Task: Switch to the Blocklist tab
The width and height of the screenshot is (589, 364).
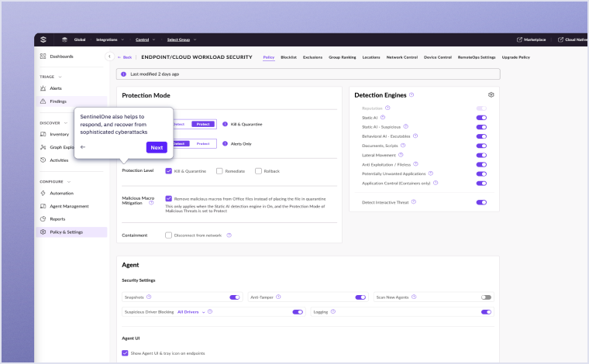Action: [x=288, y=57]
